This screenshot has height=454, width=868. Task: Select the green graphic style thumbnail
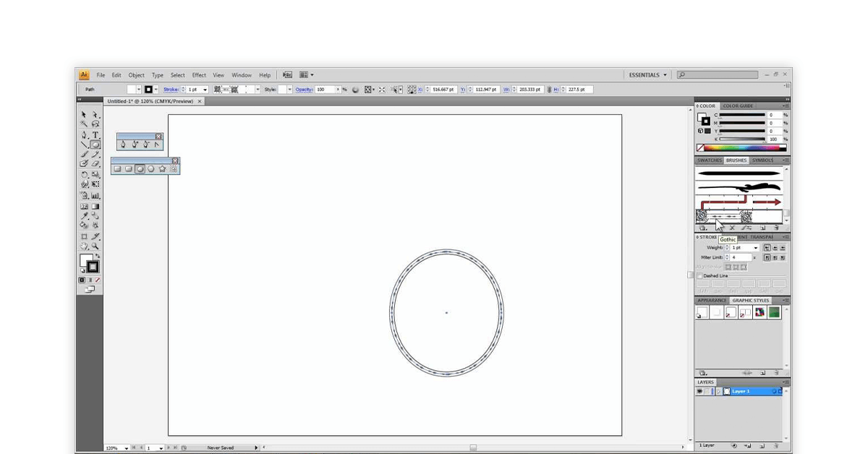(x=774, y=312)
